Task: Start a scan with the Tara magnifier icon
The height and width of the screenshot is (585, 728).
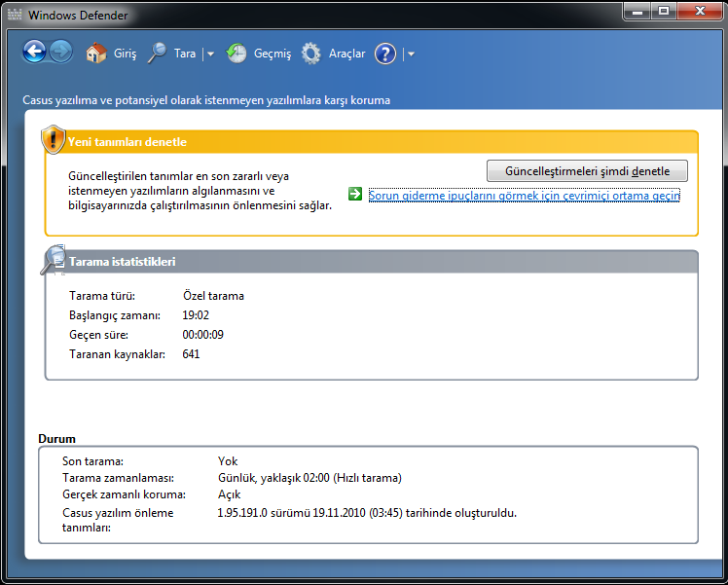Action: 158,54
